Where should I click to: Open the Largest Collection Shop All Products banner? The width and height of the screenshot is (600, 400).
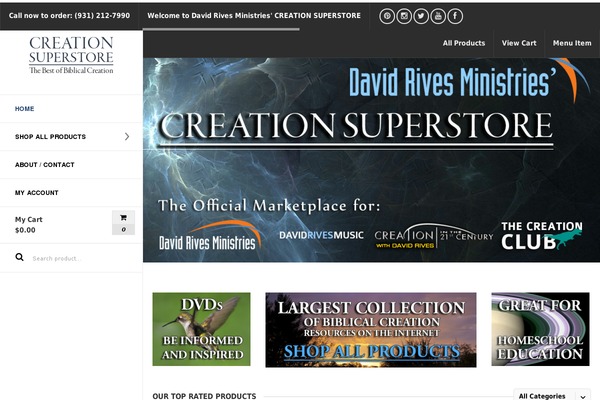(x=371, y=330)
